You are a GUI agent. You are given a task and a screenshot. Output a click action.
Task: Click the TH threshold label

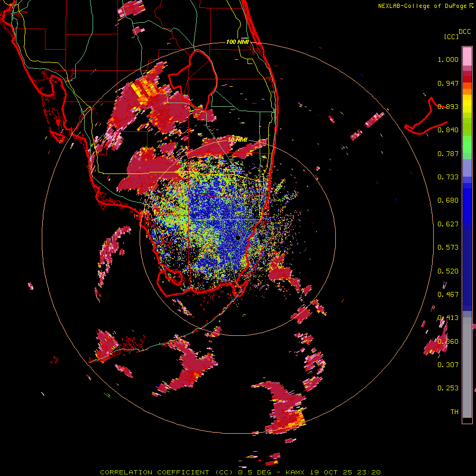[x=454, y=412]
